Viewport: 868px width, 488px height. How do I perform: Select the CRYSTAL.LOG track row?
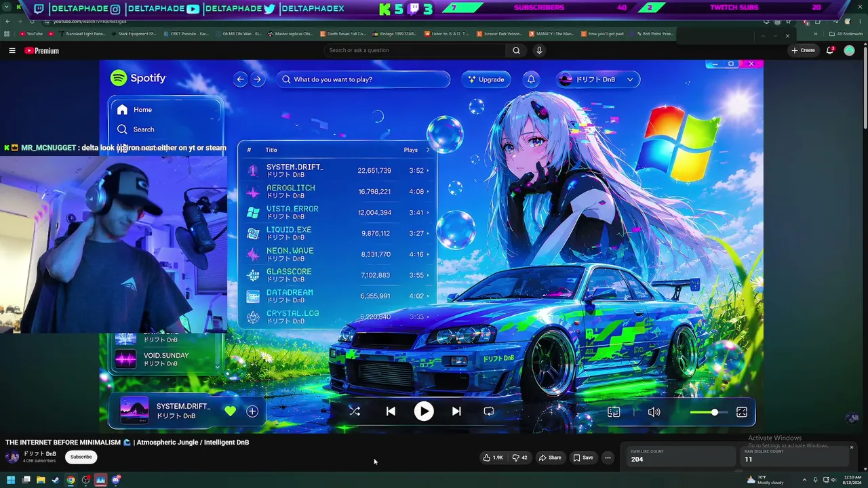pos(337,317)
